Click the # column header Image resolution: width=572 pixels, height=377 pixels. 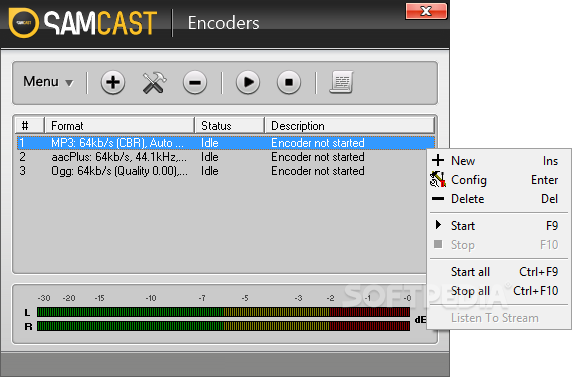coord(30,126)
